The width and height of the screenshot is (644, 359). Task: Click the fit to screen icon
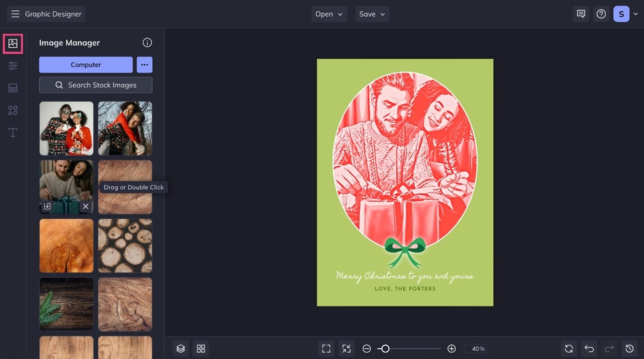(326, 349)
